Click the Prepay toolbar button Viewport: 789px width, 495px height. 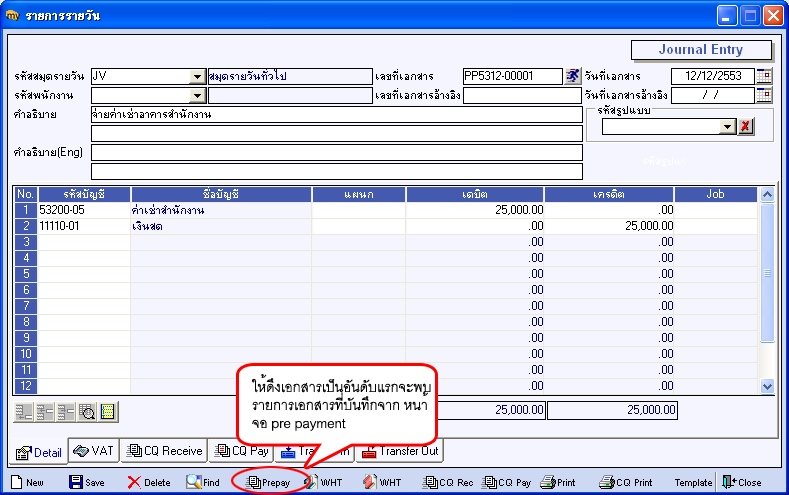point(268,482)
